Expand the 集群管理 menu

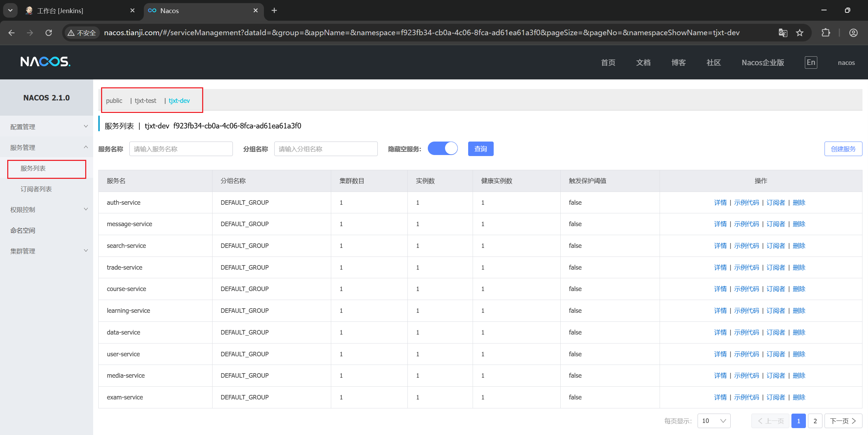47,251
